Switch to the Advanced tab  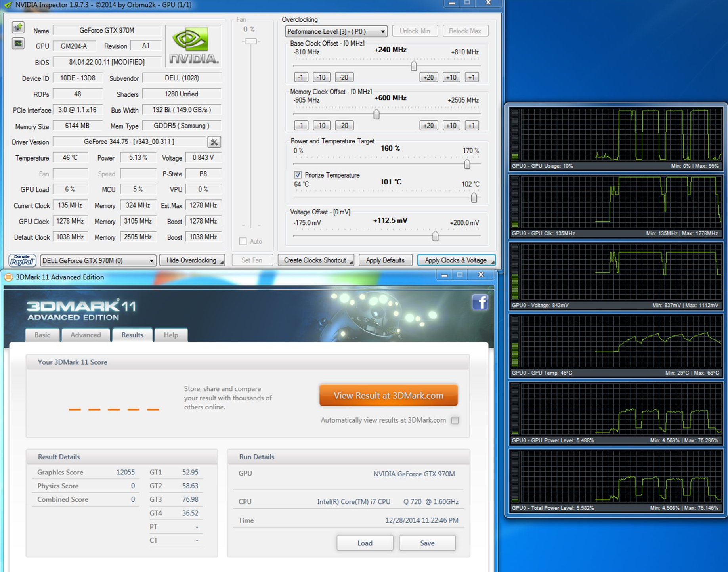(86, 335)
